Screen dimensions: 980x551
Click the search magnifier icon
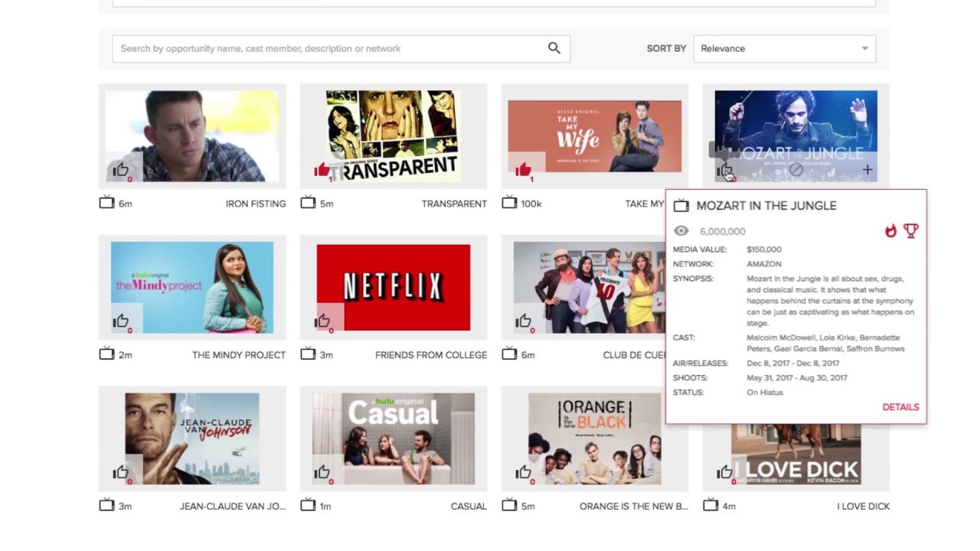[554, 48]
